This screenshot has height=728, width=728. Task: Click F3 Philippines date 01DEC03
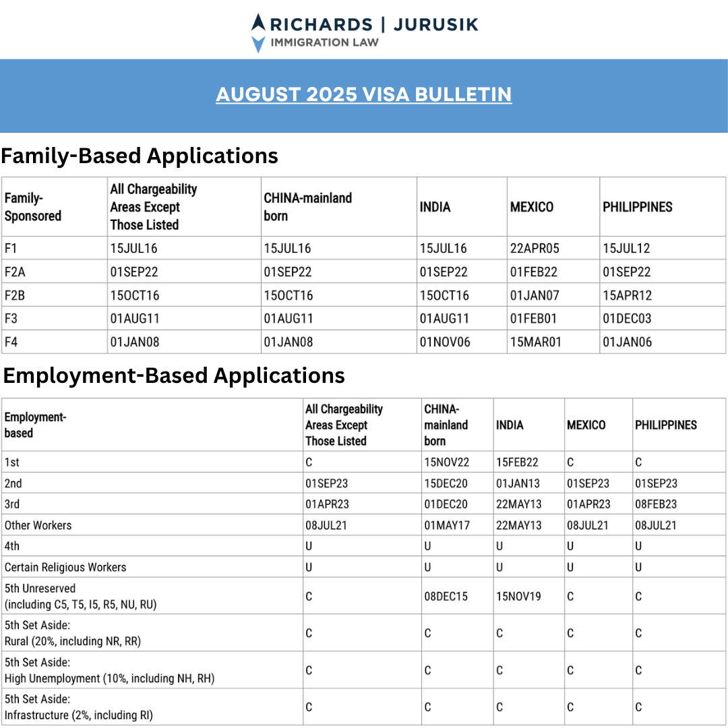[x=627, y=318]
